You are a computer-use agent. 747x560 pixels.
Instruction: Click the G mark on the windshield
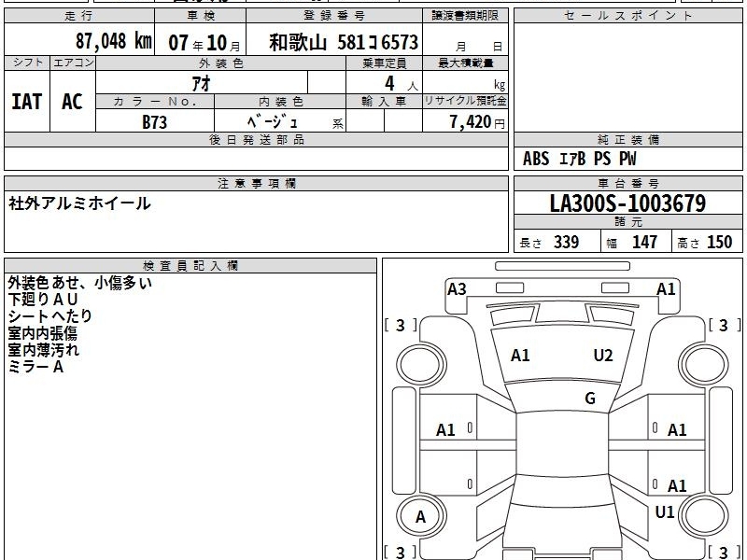coord(590,398)
